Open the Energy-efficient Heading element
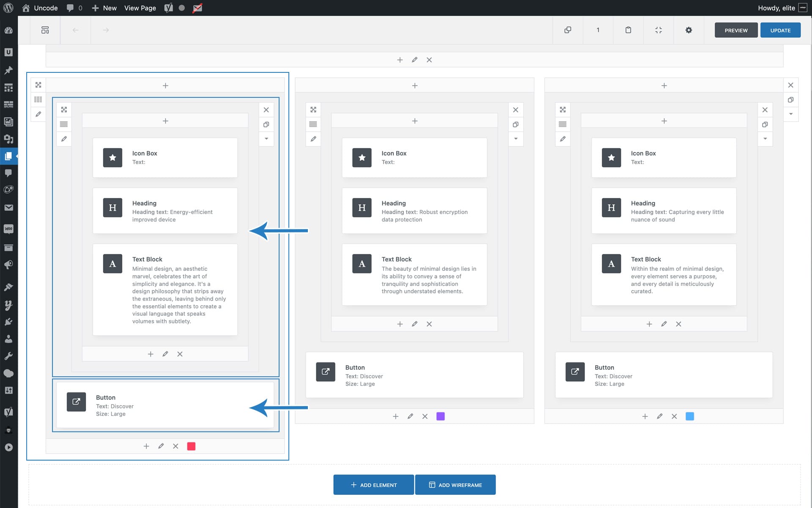 (165, 211)
